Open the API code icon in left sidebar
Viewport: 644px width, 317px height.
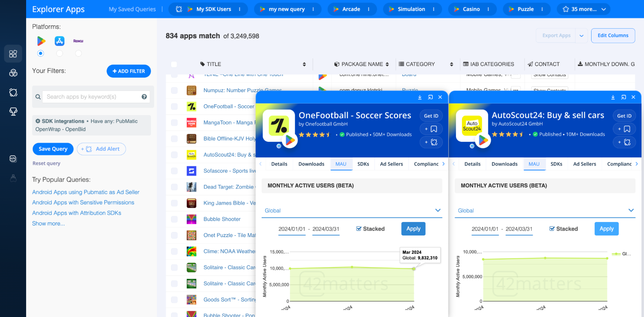pos(13,158)
